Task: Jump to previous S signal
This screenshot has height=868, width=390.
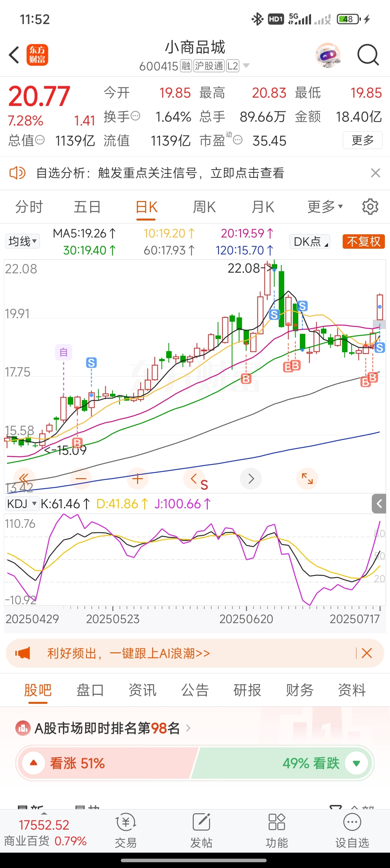Action: pos(194,478)
